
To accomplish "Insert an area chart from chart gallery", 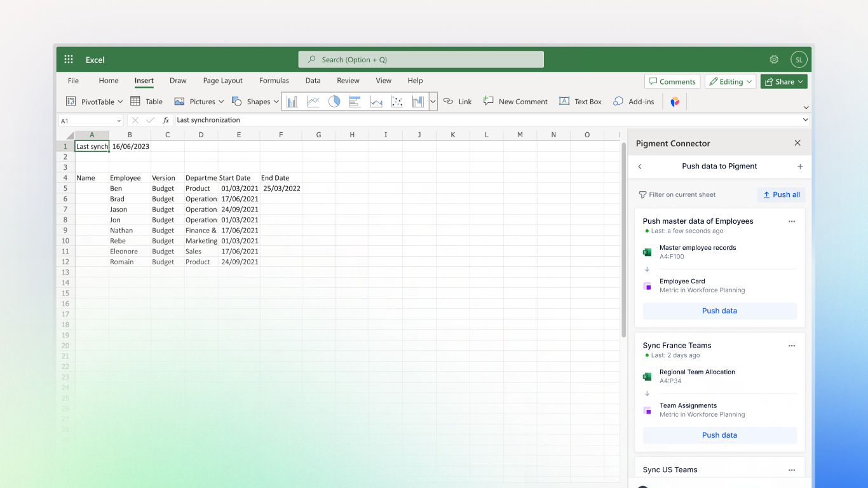I will tap(376, 102).
